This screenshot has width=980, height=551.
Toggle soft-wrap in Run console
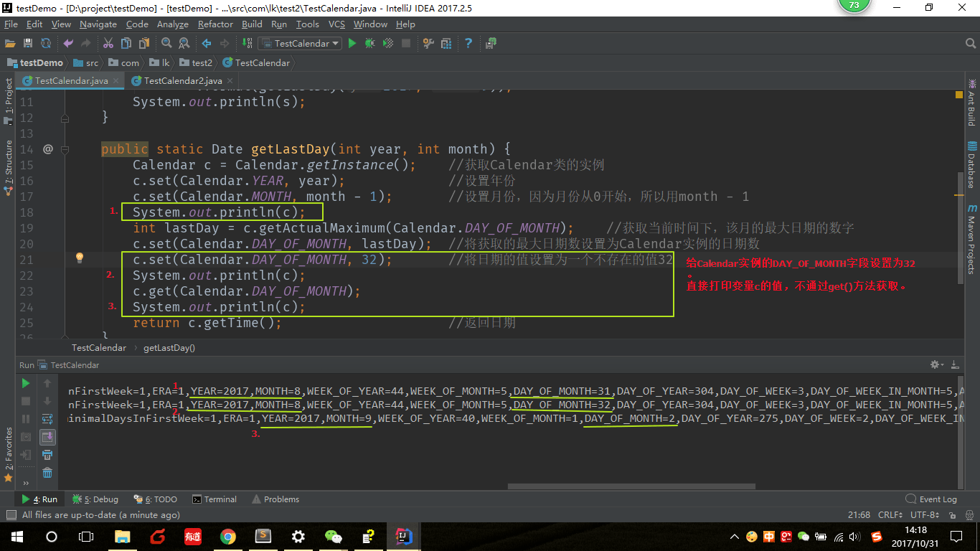(47, 418)
